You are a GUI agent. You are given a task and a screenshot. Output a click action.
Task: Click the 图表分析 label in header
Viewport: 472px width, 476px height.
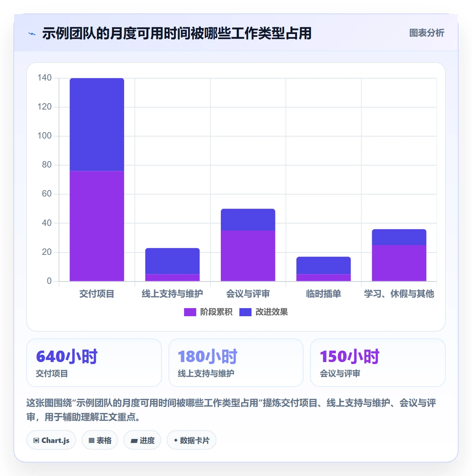426,33
